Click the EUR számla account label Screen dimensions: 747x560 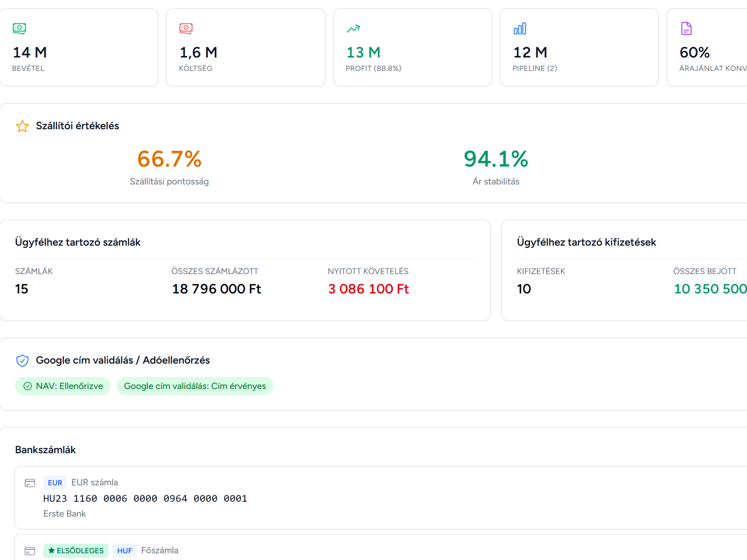(95, 483)
